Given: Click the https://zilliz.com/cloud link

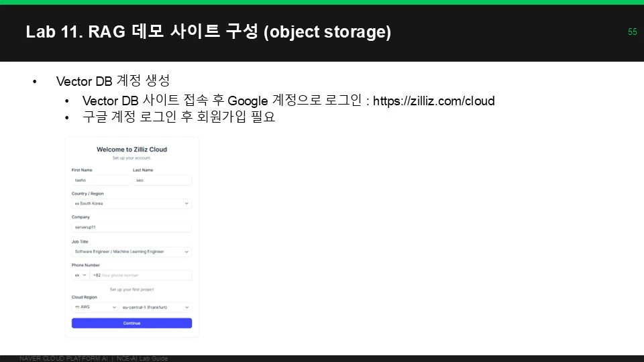Looking at the screenshot, I should pos(434,101).
